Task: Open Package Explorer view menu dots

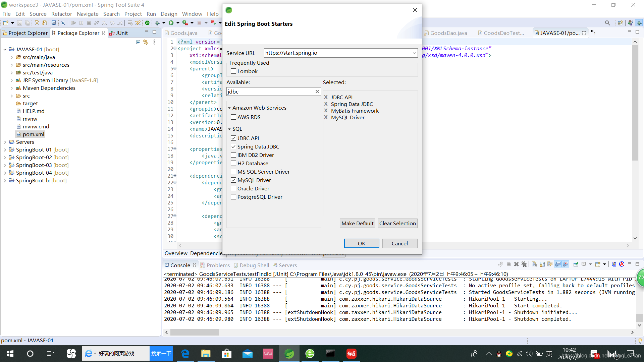Action: 154,42
